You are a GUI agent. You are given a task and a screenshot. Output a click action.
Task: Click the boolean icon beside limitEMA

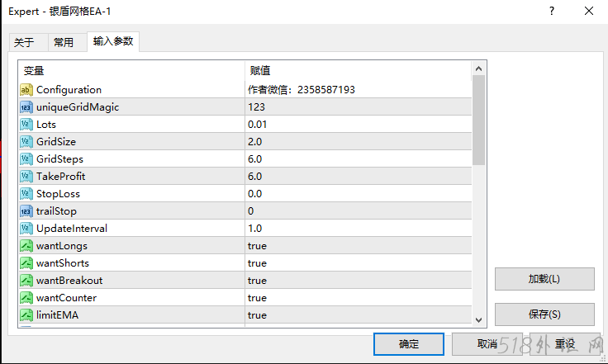(x=26, y=315)
